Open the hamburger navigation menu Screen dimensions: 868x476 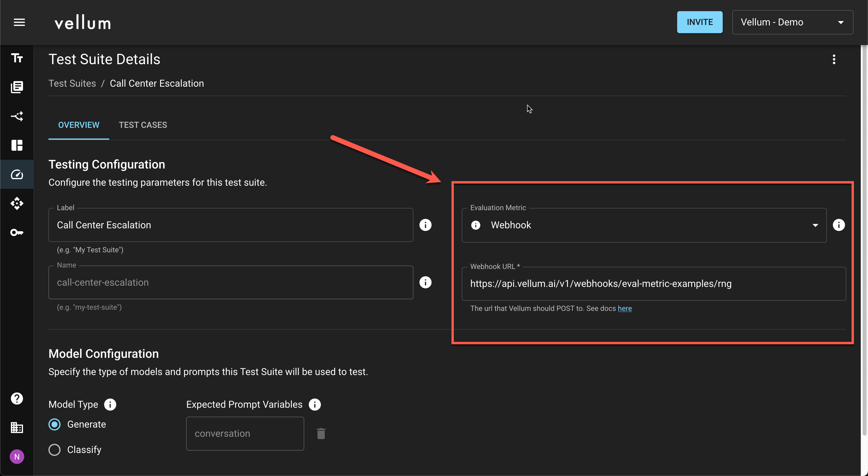click(19, 22)
